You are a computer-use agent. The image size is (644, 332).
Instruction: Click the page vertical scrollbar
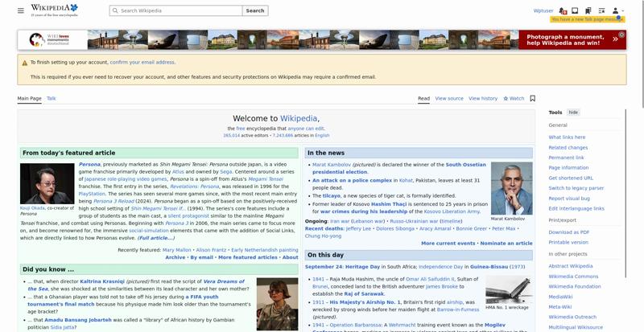tap(642, 53)
